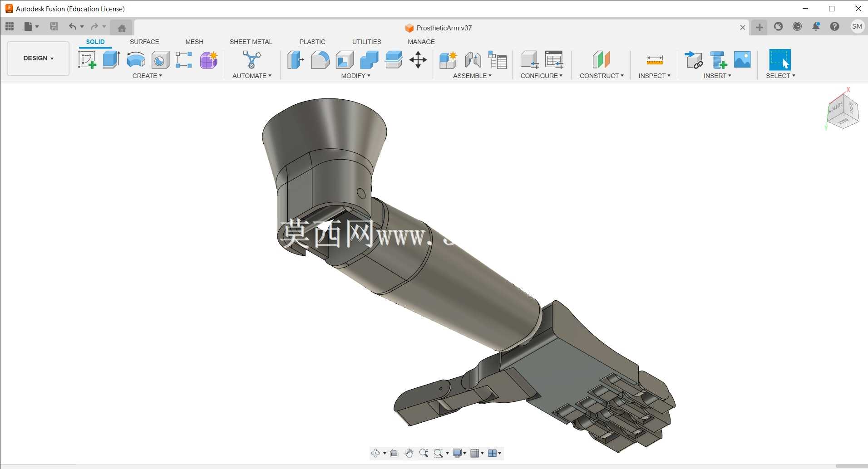This screenshot has width=868, height=469.
Task: Expand the SELECT menu
Action: [x=780, y=76]
